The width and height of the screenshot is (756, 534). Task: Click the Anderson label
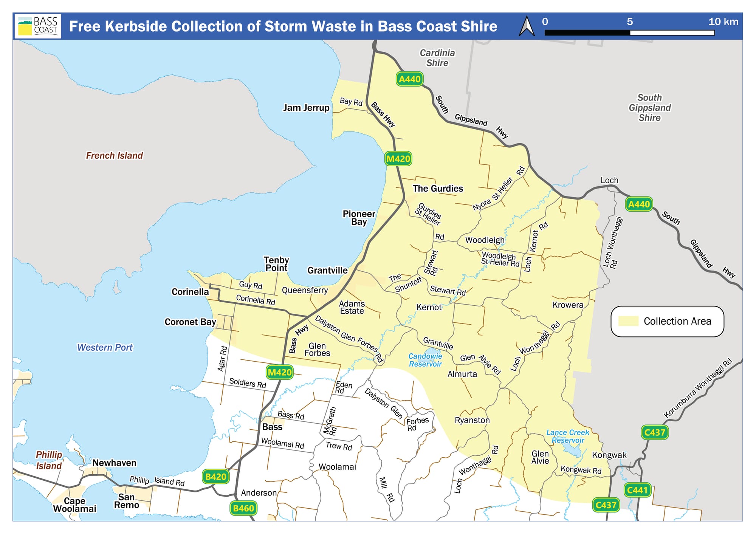click(259, 493)
